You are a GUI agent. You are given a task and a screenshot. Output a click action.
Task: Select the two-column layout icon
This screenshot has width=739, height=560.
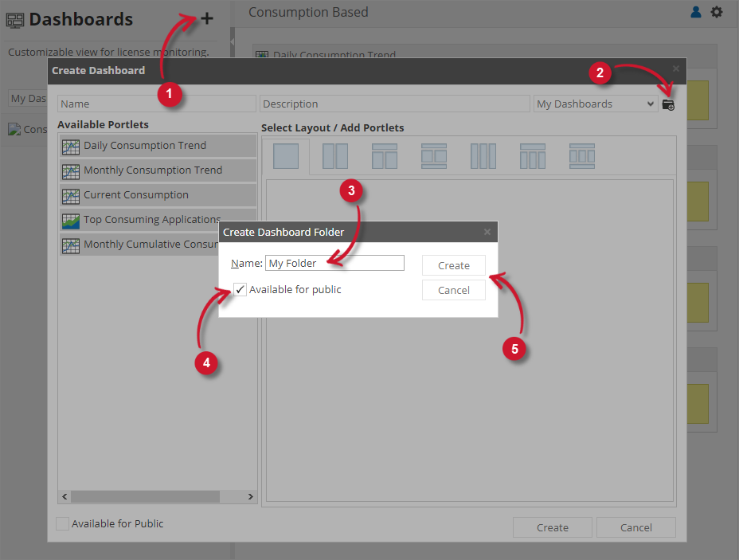[x=334, y=156]
